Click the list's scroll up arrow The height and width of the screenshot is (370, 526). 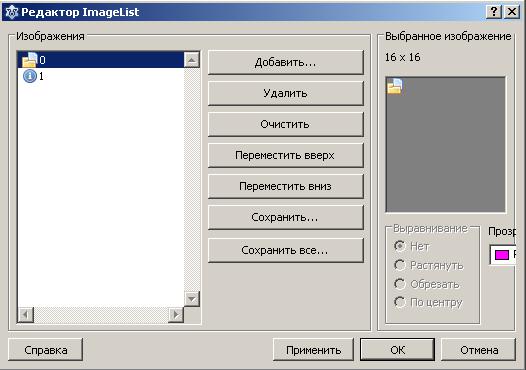coord(192,60)
